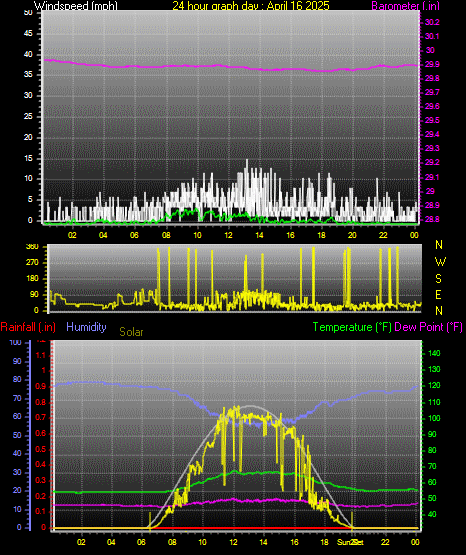466x555 pixels.
Task: Click the 30.2 barometer scale value
Action: coord(432,22)
